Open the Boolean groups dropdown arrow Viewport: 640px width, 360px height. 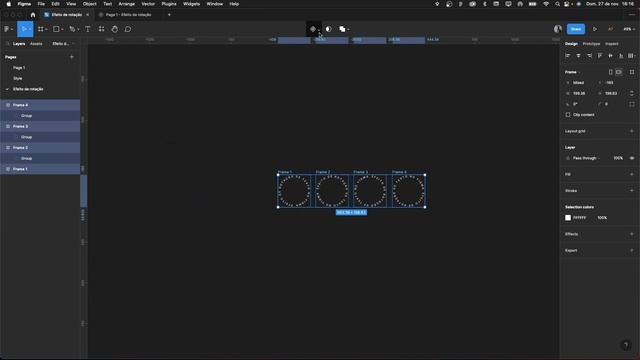pos(348,29)
